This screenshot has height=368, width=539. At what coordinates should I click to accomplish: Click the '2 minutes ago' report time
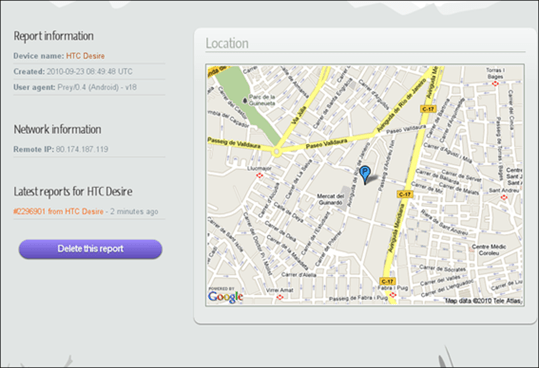134,211
